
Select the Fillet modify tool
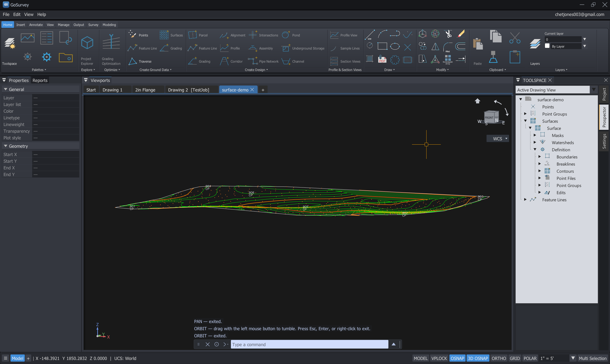click(x=448, y=47)
